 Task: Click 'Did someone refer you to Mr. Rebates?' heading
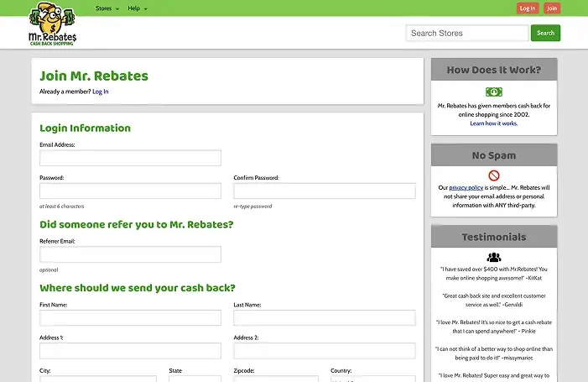[137, 225]
